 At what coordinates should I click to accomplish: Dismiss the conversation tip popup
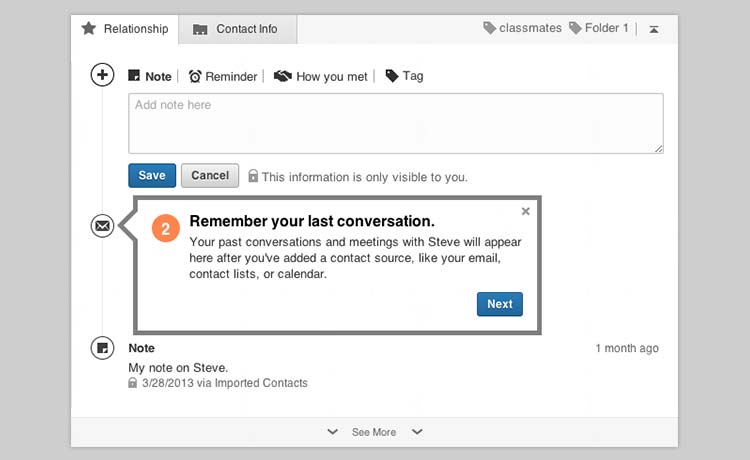pyautogui.click(x=526, y=211)
